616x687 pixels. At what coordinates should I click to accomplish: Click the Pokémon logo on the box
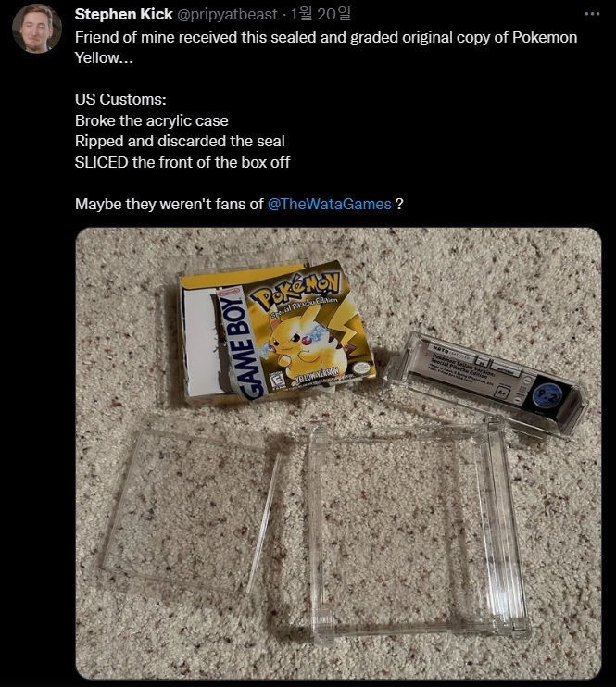point(296,292)
